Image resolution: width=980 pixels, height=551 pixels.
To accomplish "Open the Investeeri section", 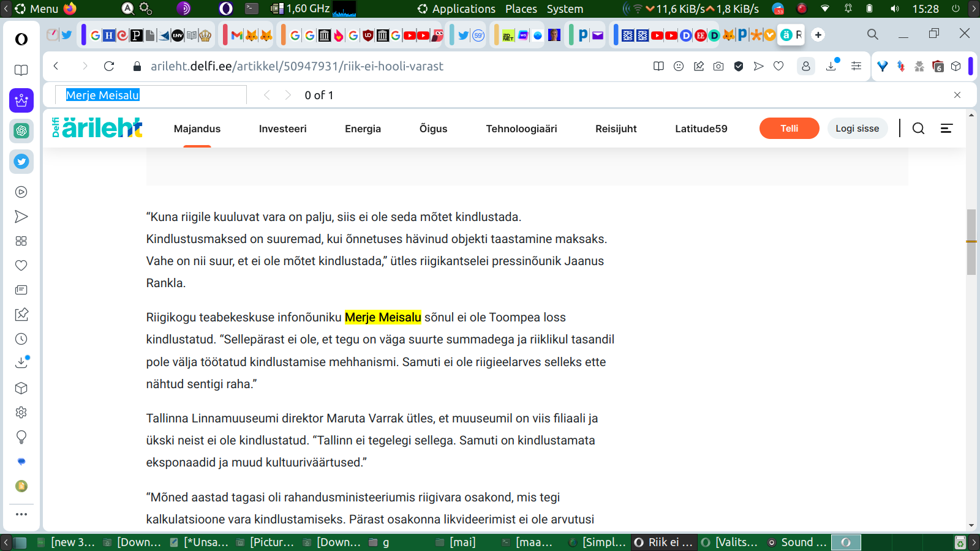I will pos(283,129).
